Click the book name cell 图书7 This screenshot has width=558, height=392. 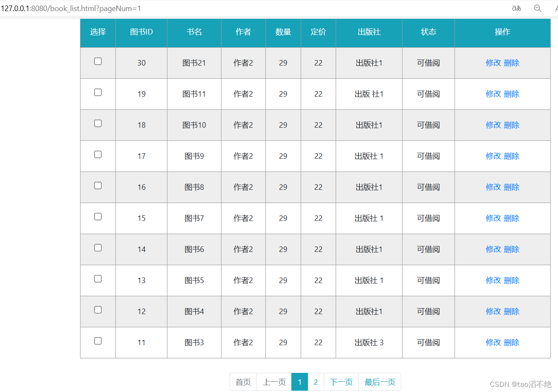pos(194,218)
